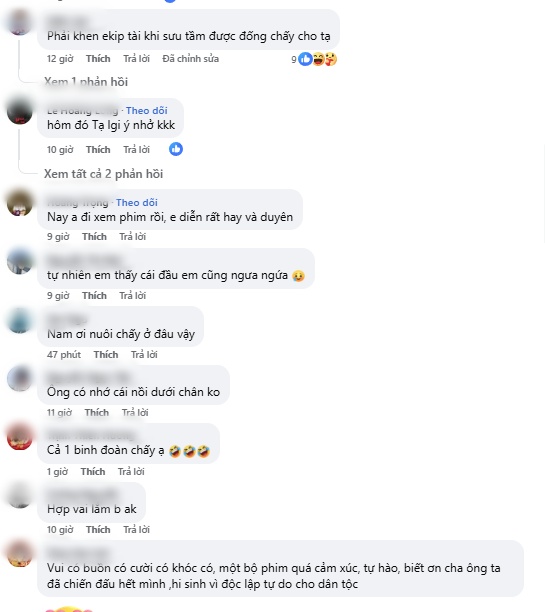Image resolution: width=545 pixels, height=612 pixels.
Task: Open avatar of "hôm đó Tạ lgi" commenter
Action: (20, 112)
